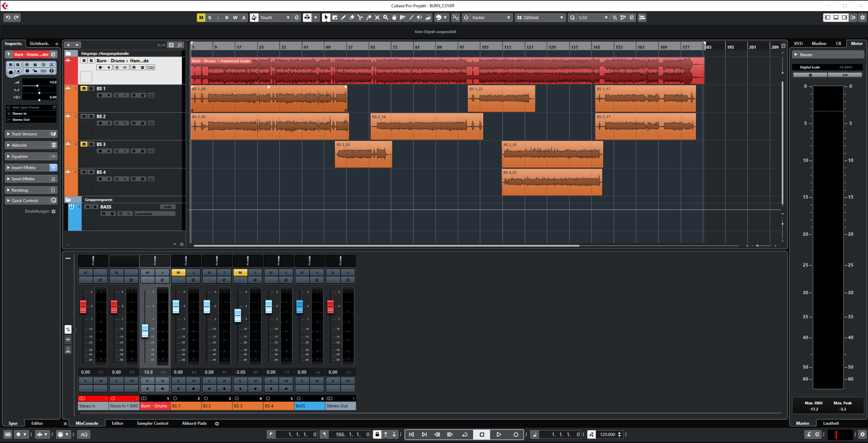Expand the Equalizer inspector section

pos(20,156)
